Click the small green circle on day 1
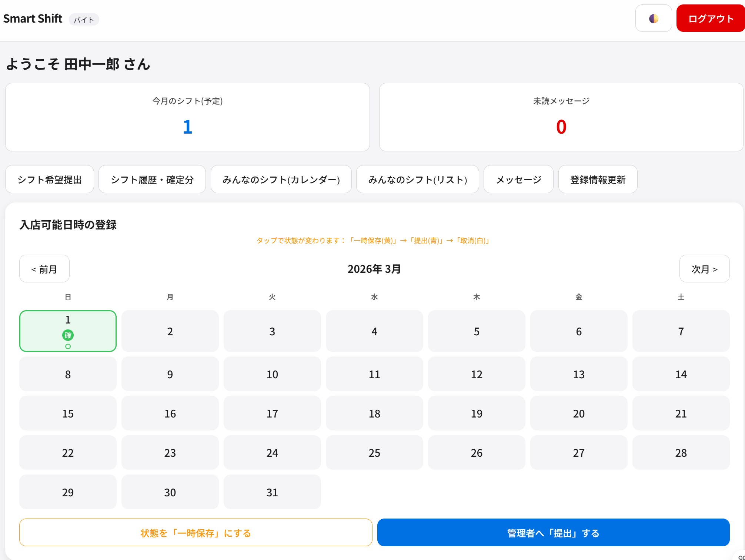Viewport: 745px width, 560px height. (68, 346)
